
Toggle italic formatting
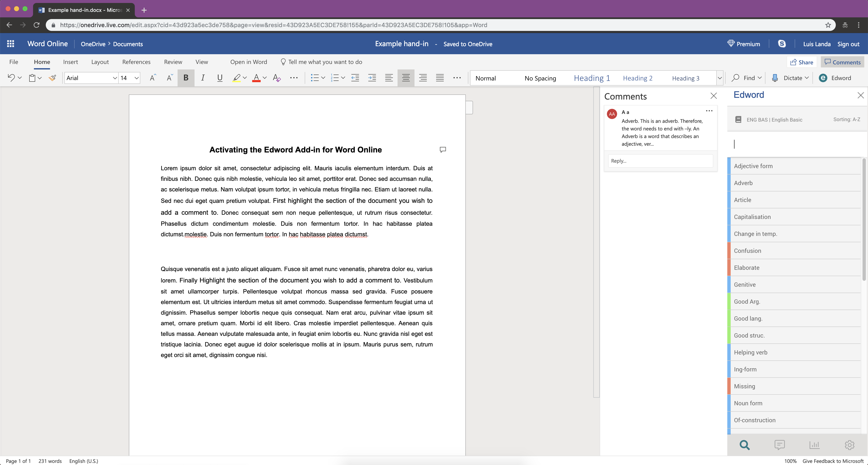point(203,78)
